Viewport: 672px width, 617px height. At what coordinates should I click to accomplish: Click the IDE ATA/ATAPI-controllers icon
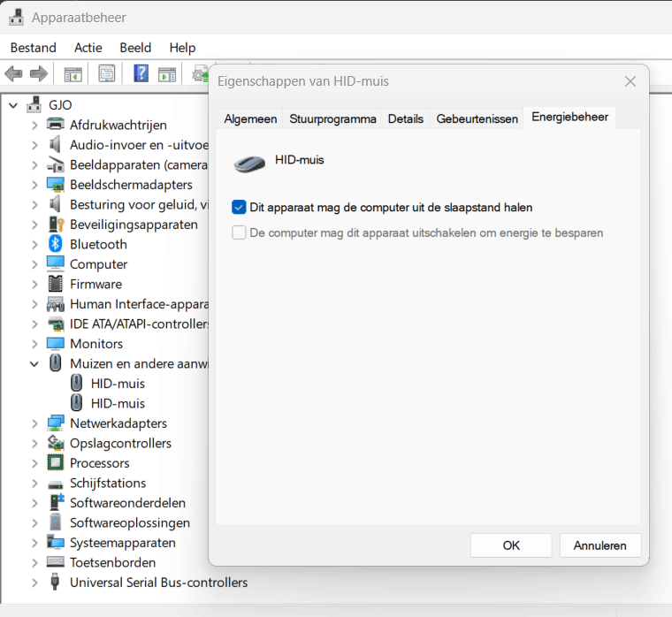point(56,324)
